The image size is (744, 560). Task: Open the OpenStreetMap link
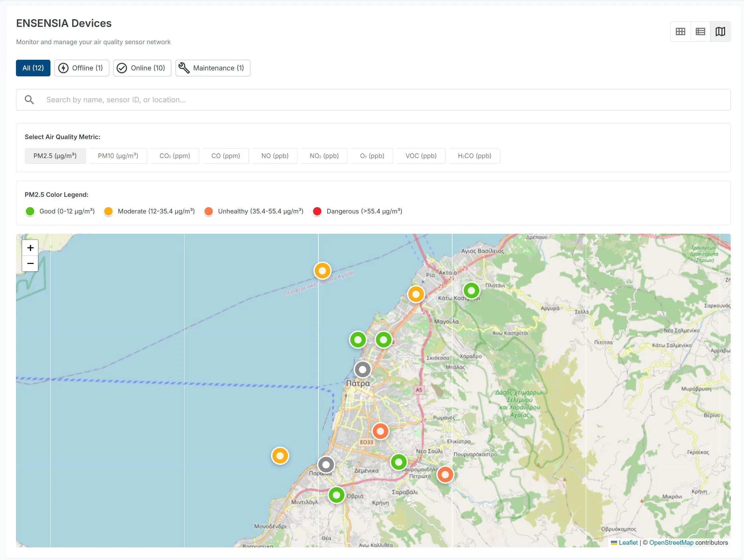(671, 542)
